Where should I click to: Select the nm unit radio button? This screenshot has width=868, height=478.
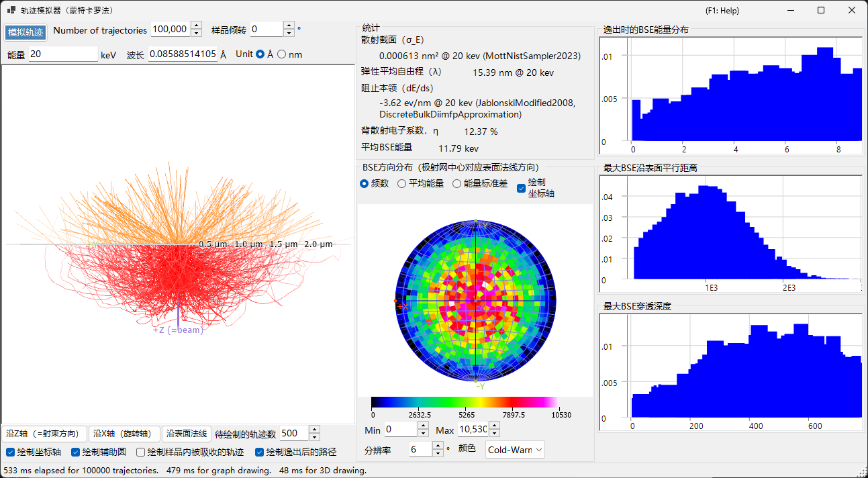pyautogui.click(x=282, y=54)
